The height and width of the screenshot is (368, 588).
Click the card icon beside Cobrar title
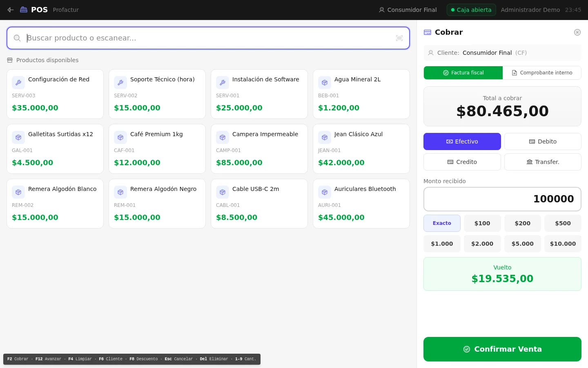pos(428,32)
